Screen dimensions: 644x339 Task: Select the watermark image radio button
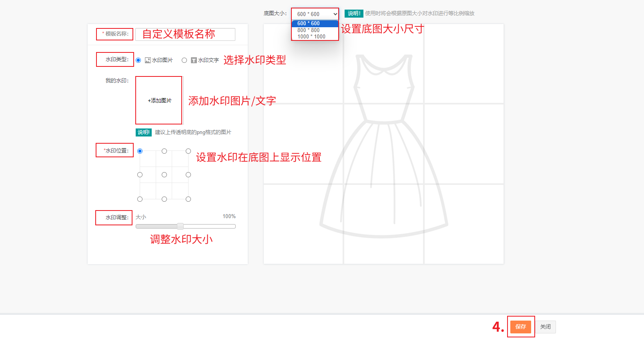pos(138,60)
